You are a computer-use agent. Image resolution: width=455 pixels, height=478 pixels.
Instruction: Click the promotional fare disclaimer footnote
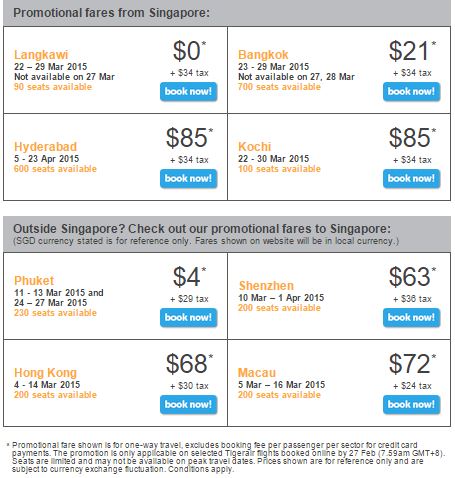(x=227, y=457)
